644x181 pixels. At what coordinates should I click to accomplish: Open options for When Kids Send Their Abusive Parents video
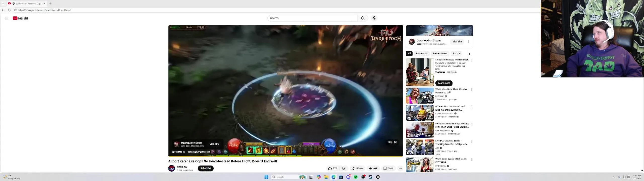tap(472, 90)
